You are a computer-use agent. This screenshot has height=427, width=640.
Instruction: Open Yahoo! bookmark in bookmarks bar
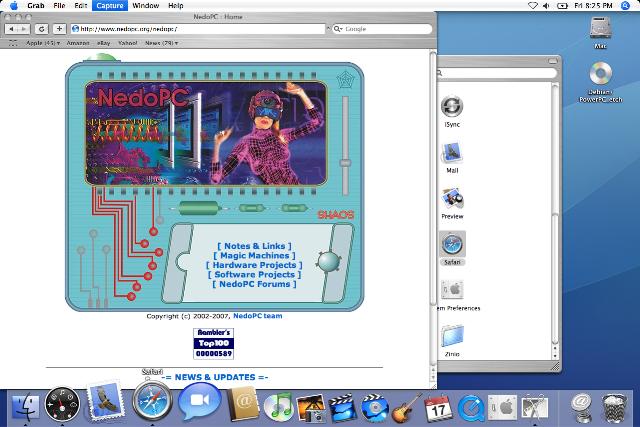pyautogui.click(x=127, y=43)
